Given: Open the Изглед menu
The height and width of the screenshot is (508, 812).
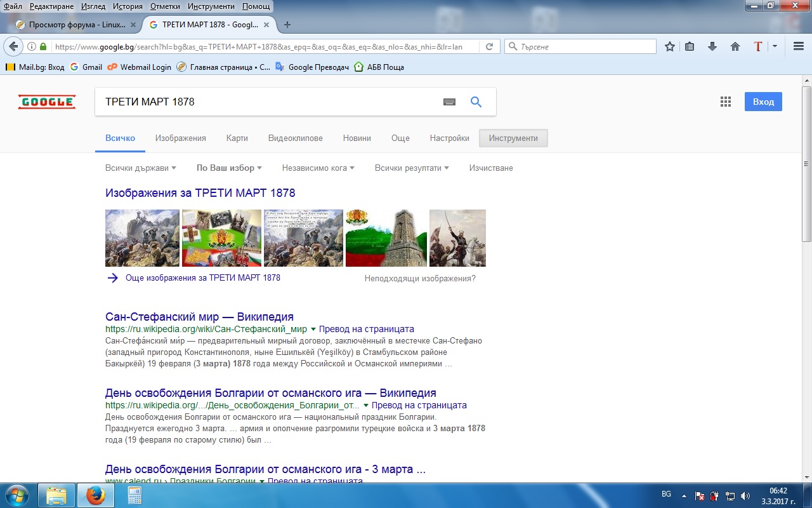Looking at the screenshot, I should click(93, 6).
